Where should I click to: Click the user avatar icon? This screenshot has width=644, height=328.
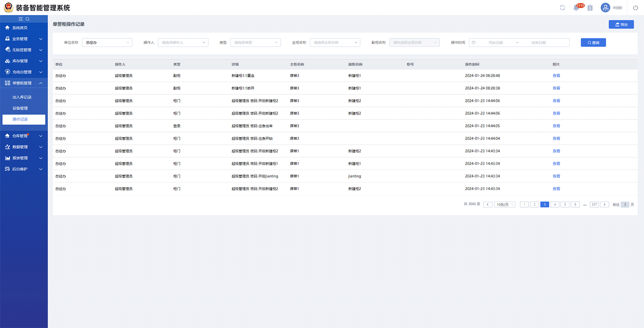605,8
